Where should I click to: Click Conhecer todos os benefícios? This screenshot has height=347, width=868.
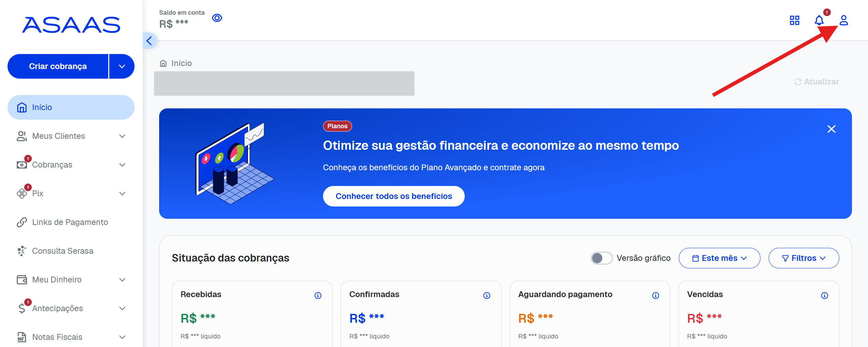(394, 196)
